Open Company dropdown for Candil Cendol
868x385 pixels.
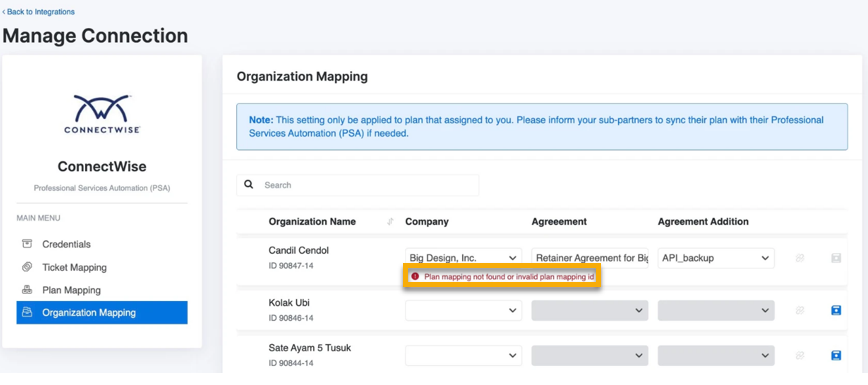coord(463,258)
